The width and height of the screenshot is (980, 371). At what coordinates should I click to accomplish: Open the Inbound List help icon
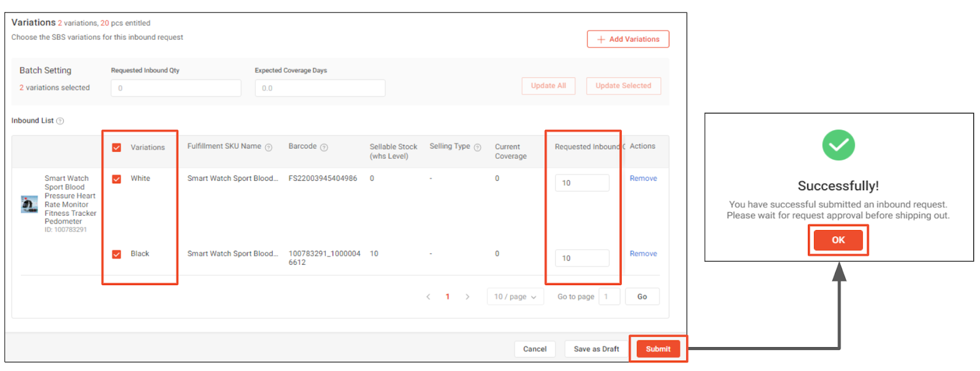click(x=60, y=121)
